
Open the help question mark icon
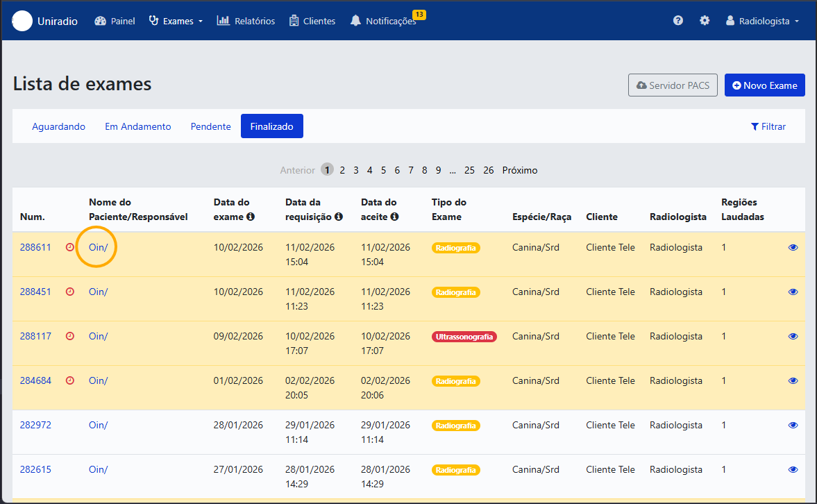point(678,20)
